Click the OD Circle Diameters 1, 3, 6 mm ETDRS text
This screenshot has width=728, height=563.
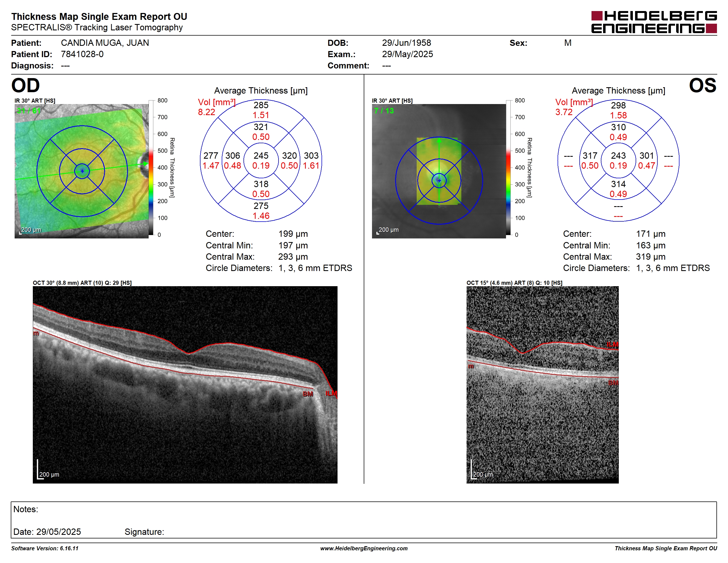tap(315, 268)
